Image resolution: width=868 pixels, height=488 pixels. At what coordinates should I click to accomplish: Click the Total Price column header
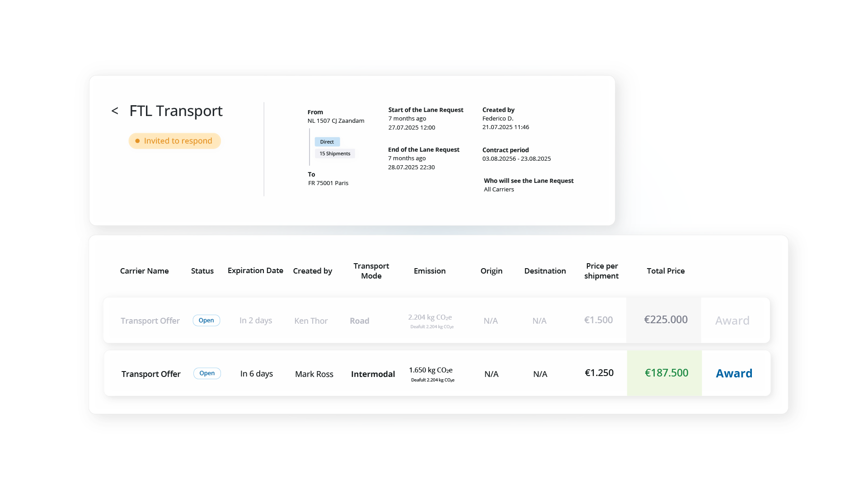666,271
